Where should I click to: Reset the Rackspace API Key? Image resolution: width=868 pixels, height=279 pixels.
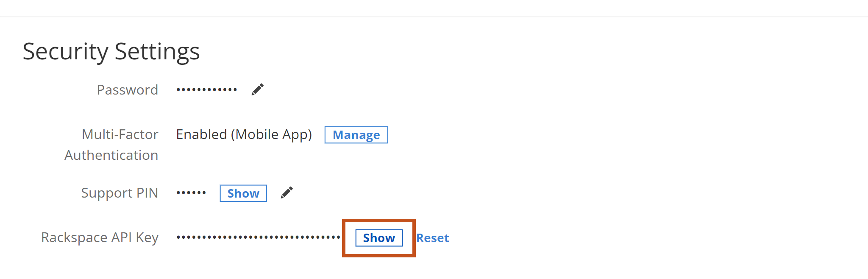(432, 238)
